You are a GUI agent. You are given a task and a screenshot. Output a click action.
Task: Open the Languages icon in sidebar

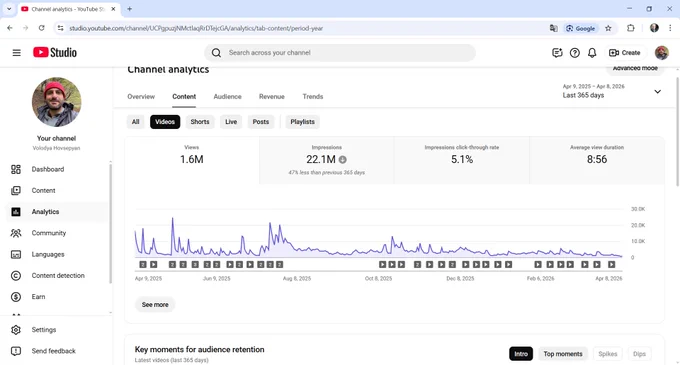point(16,254)
